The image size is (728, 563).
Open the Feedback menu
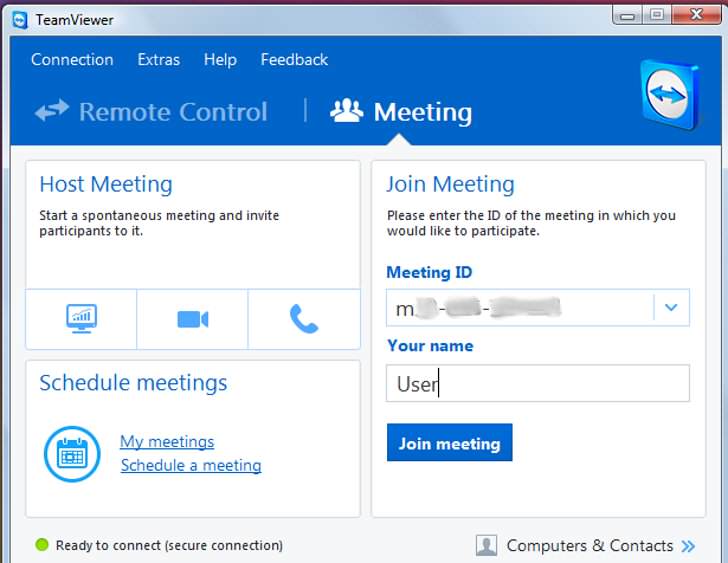tap(294, 60)
